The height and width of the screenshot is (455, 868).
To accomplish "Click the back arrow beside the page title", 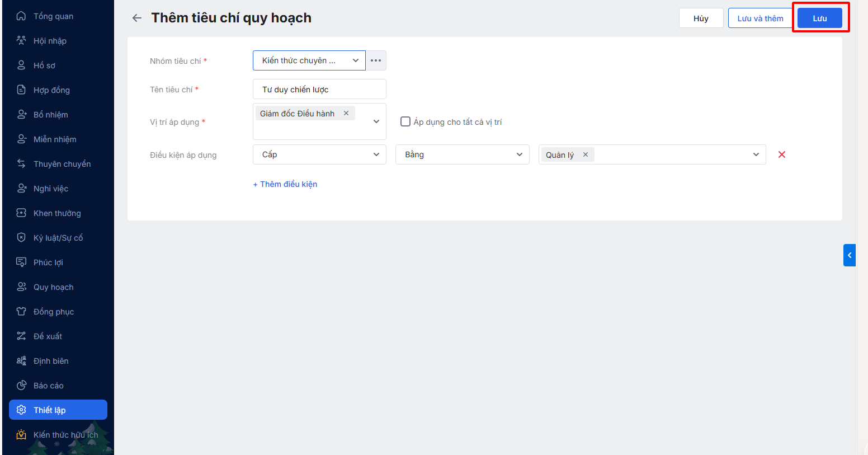I will coord(137,18).
